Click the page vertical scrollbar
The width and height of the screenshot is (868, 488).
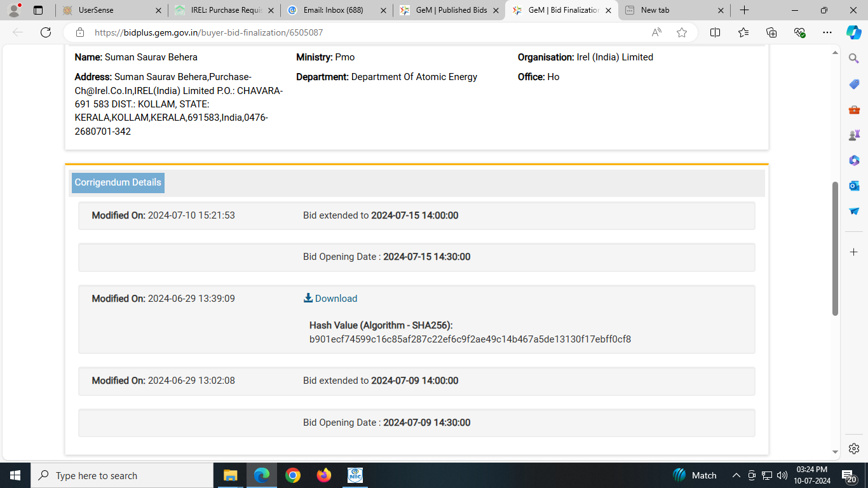click(x=835, y=248)
